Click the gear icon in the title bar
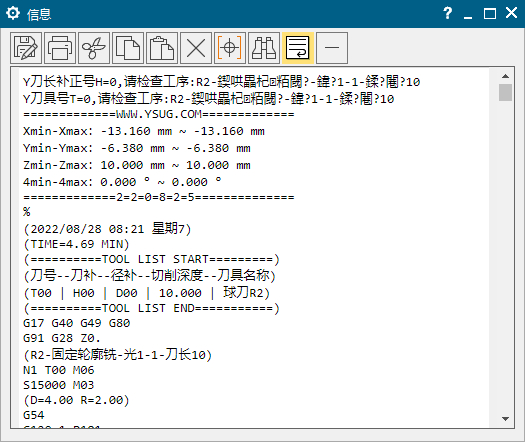 point(13,13)
